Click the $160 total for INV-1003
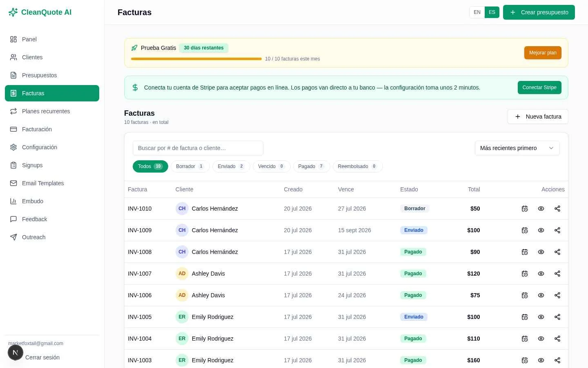This screenshot has width=588, height=368. pyautogui.click(x=474, y=360)
